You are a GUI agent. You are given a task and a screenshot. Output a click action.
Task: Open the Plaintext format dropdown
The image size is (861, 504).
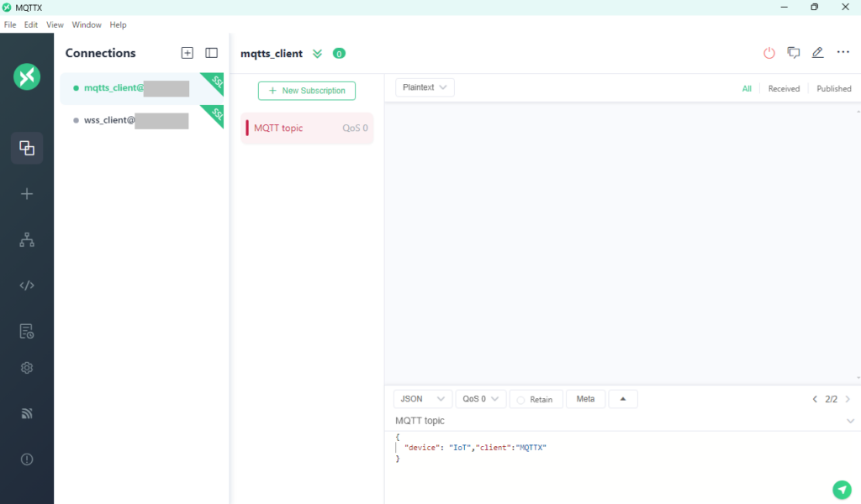click(x=425, y=87)
